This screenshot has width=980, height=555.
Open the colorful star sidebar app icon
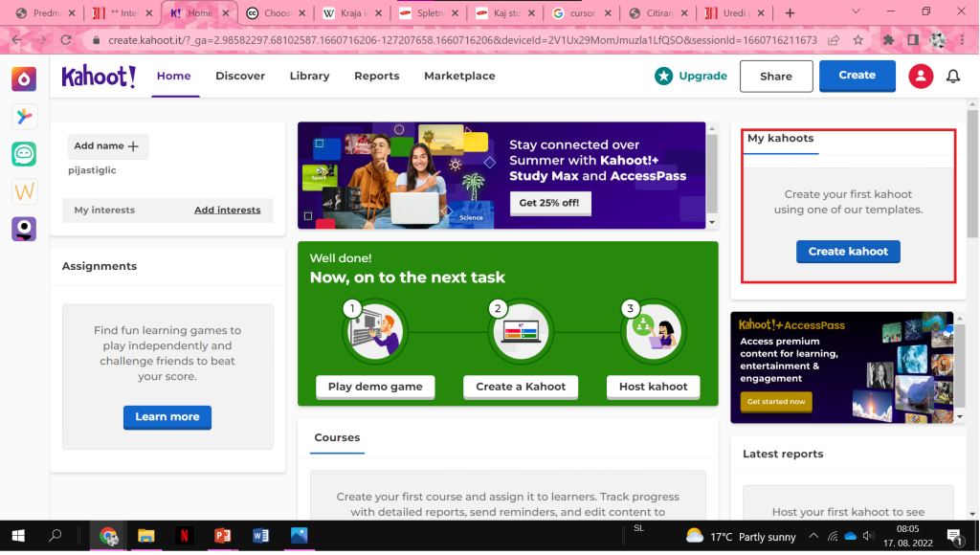tap(24, 116)
